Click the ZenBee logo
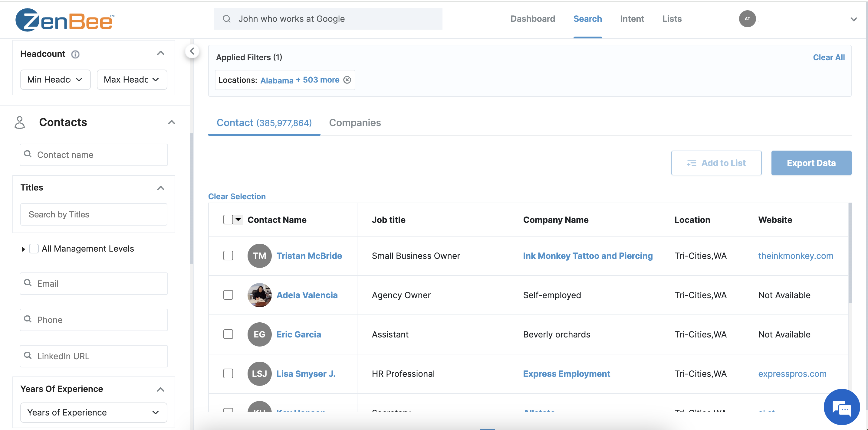868x430 pixels. tap(65, 20)
